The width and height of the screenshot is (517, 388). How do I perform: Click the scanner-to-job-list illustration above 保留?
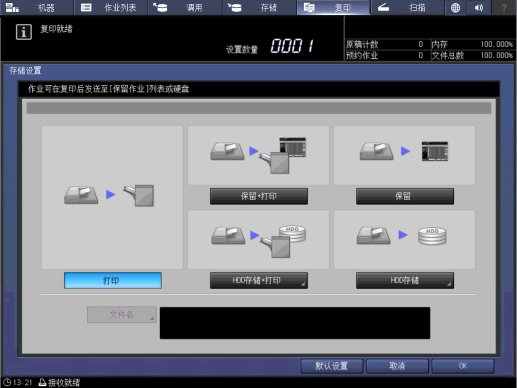point(404,155)
